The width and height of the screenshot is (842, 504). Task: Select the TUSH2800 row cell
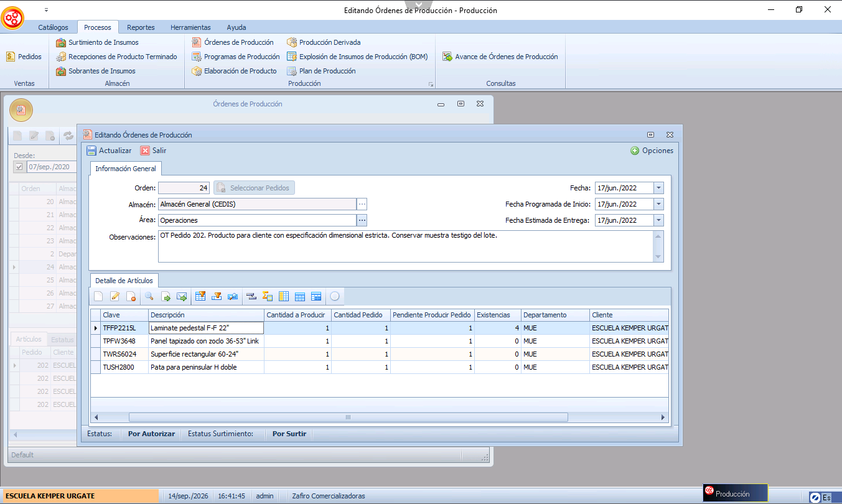click(124, 367)
